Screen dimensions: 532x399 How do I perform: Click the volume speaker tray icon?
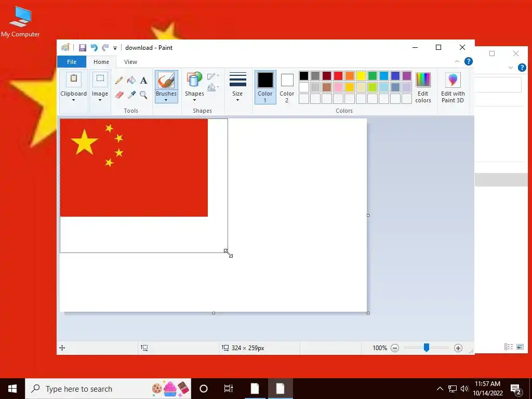pos(464,389)
